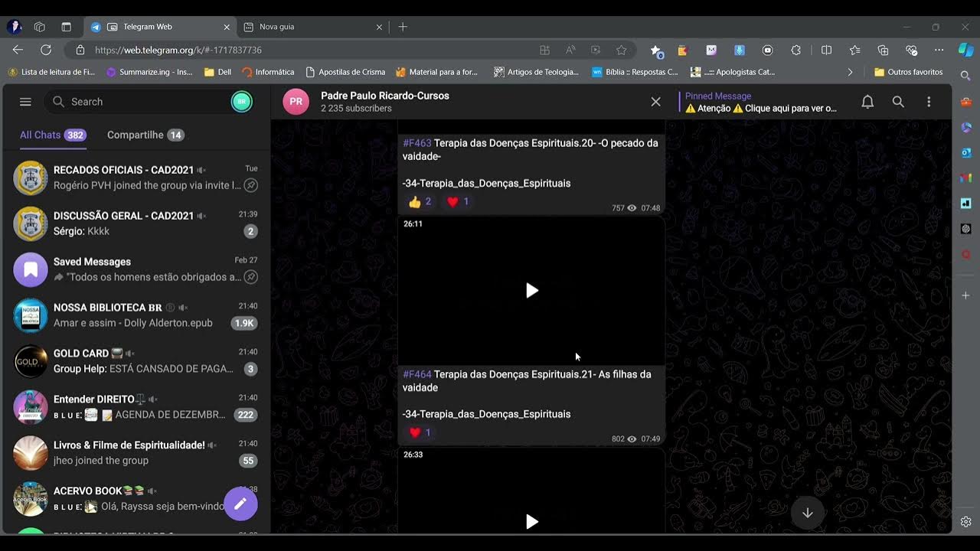Open Browser essentials heart icon
Screen dimensions: 980x551
pos(911,50)
